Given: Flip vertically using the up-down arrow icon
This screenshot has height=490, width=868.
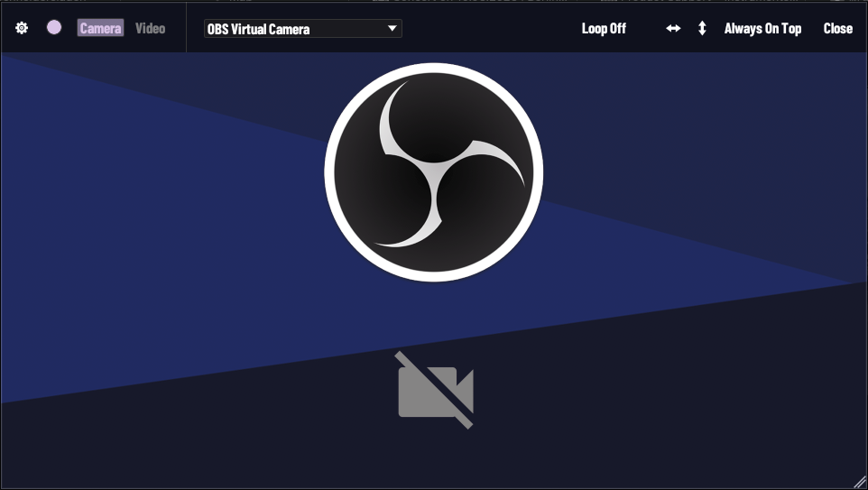Looking at the screenshot, I should coord(702,28).
